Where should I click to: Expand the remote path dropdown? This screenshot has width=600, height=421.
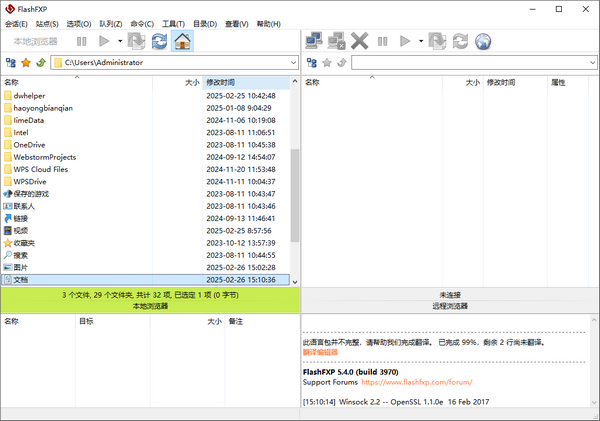coord(591,62)
